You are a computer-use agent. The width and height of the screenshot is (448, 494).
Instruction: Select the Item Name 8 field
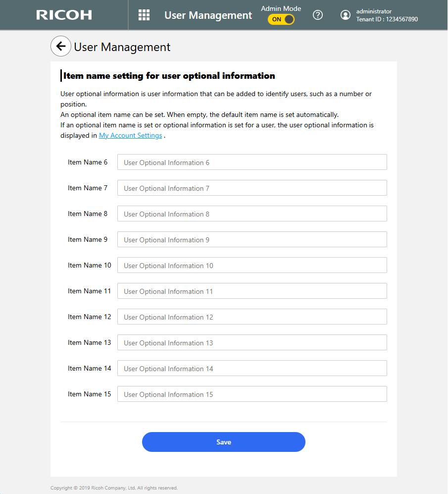[x=251, y=214]
